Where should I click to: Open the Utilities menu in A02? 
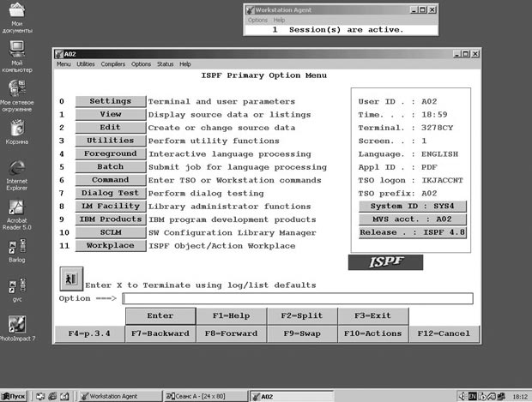[x=86, y=64]
